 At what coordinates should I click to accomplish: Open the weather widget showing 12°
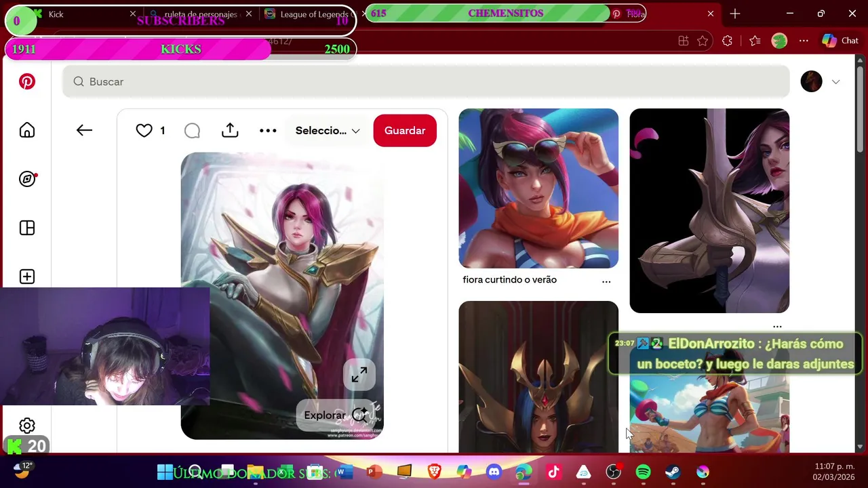pos(23,470)
